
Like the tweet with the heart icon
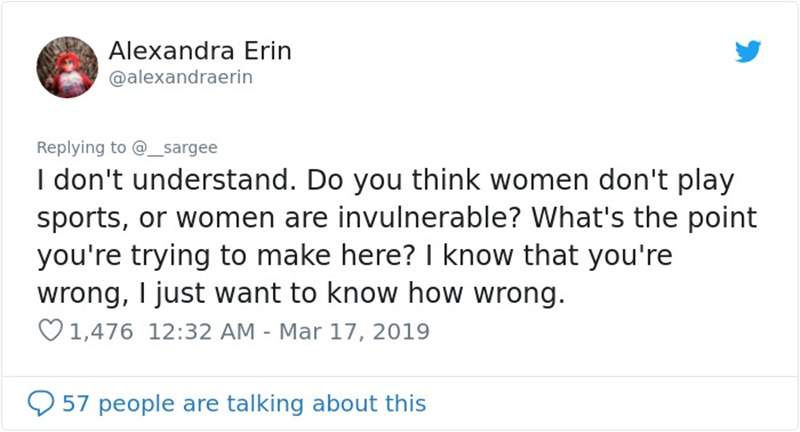pyautogui.click(x=51, y=331)
